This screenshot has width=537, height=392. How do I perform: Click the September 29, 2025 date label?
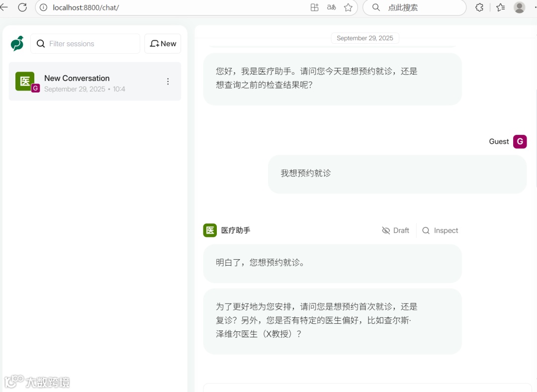365,38
